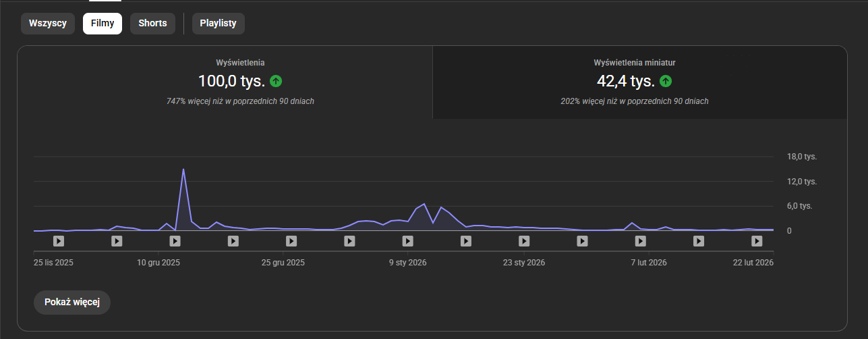Viewport: 868px width, 339px height.
Task: Click the video marker above 7 lut 2026
Action: tap(641, 240)
